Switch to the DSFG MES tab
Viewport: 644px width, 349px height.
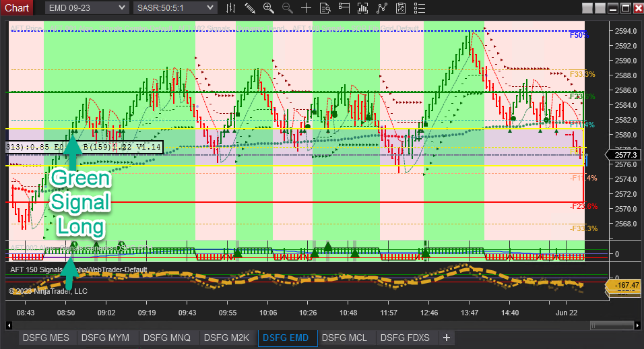click(46, 338)
